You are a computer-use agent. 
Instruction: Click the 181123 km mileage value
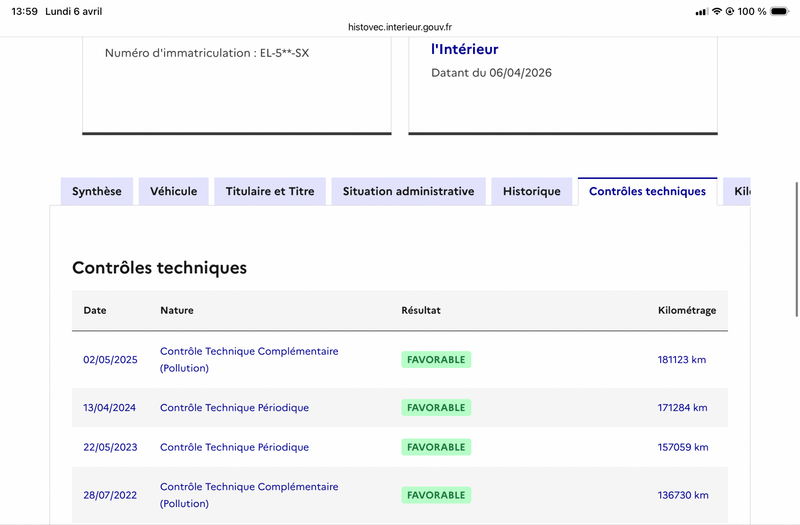pyautogui.click(x=681, y=360)
